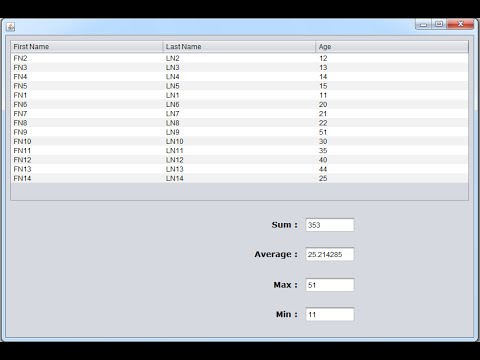Sort table by Age column header

click(392, 47)
